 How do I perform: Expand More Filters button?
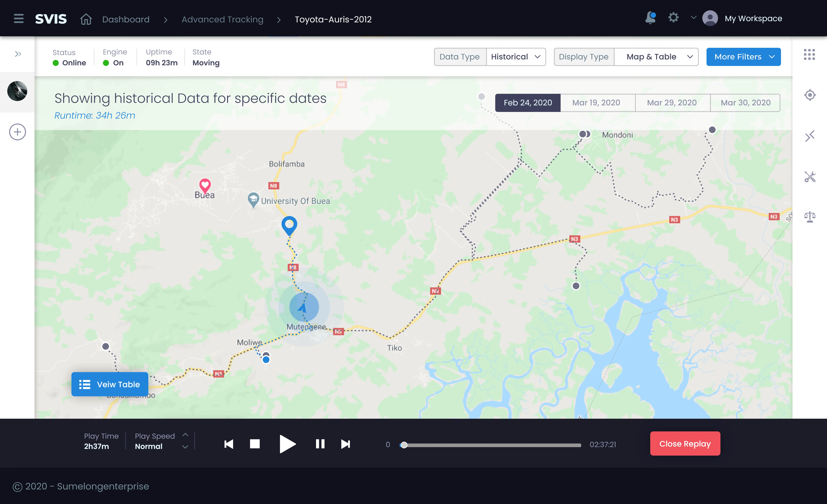[x=743, y=57]
